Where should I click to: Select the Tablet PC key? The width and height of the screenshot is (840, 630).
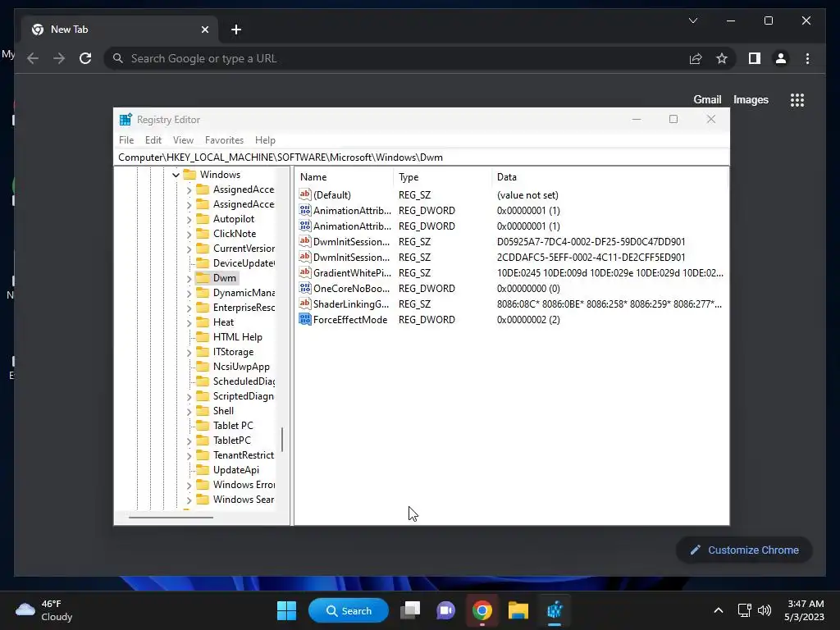[233, 426]
